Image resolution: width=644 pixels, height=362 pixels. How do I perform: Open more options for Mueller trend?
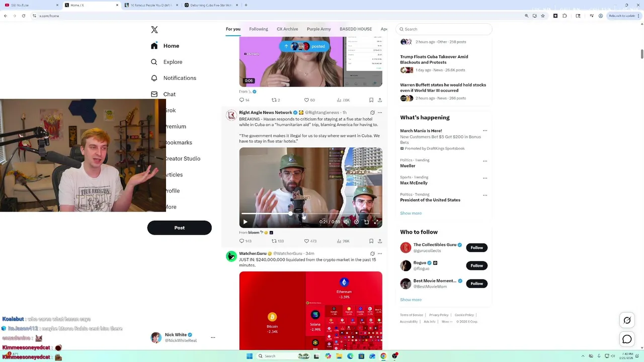pyautogui.click(x=485, y=161)
